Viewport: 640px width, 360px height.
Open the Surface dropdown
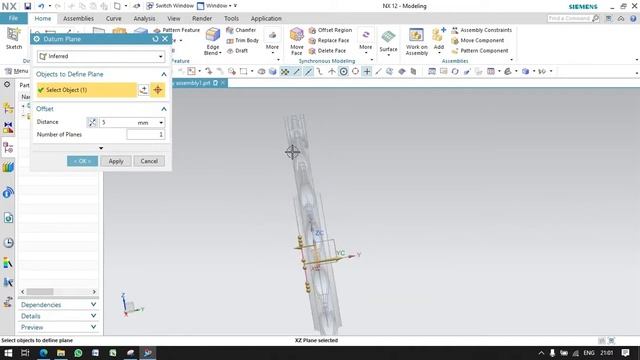(388, 42)
